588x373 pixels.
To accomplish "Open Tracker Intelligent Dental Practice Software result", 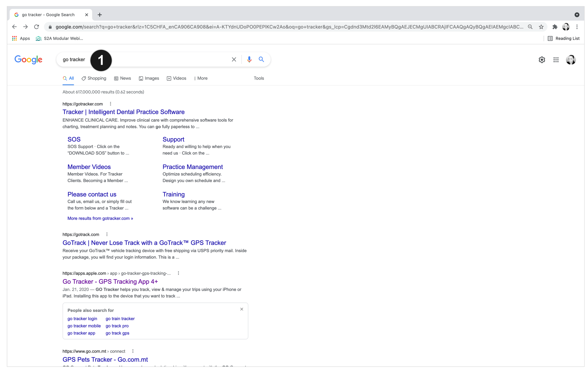I will pos(123,112).
